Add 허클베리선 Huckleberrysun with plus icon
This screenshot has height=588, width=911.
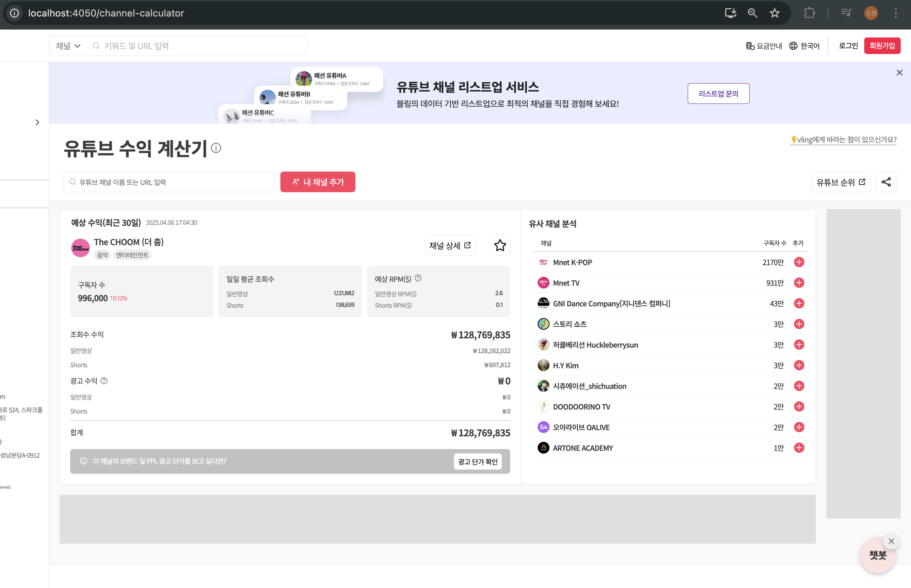(x=799, y=345)
